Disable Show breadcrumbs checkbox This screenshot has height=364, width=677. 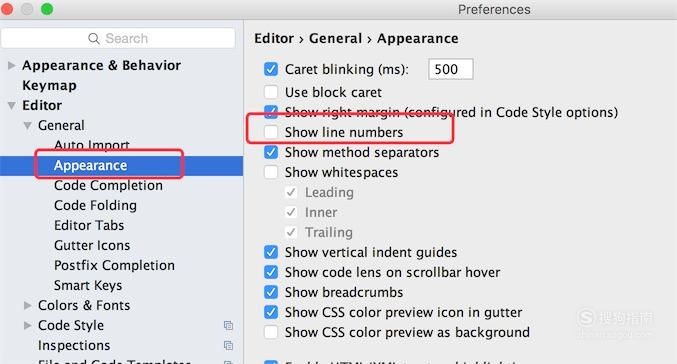point(271,292)
